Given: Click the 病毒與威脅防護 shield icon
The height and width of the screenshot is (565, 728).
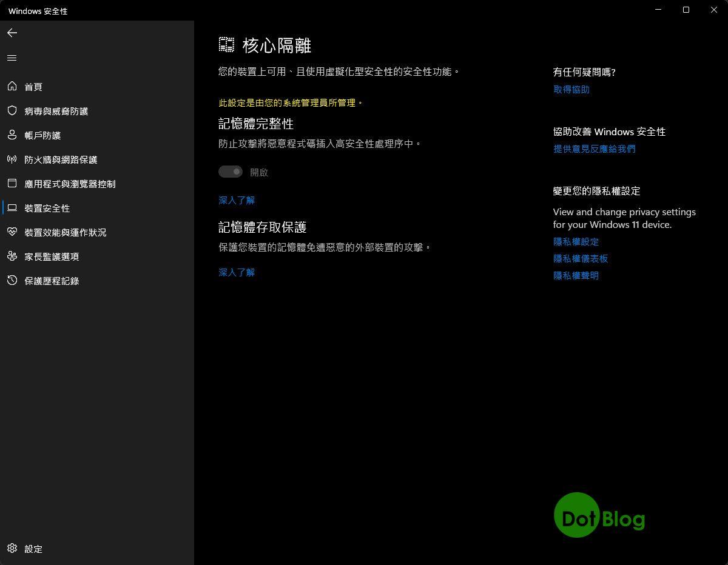Looking at the screenshot, I should (12, 111).
